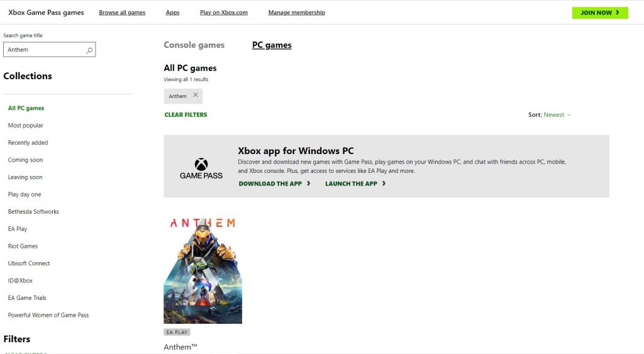Image resolution: width=644 pixels, height=354 pixels.
Task: Click the Anthem™ game title
Action: (x=180, y=346)
